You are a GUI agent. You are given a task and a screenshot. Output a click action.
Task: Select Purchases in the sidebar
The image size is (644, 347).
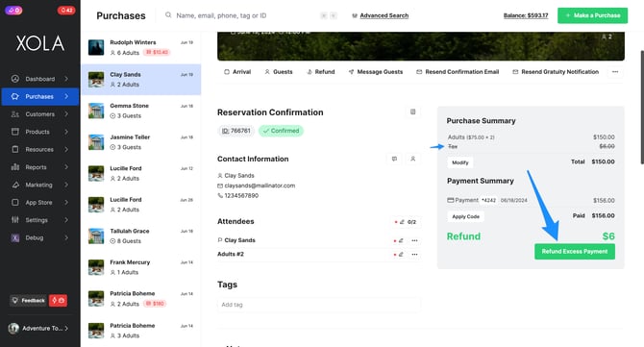click(x=39, y=96)
